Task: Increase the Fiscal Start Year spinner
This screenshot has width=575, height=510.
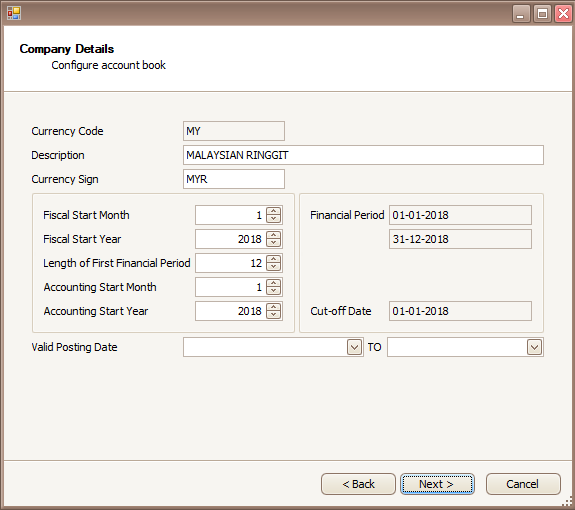Action: 274,235
